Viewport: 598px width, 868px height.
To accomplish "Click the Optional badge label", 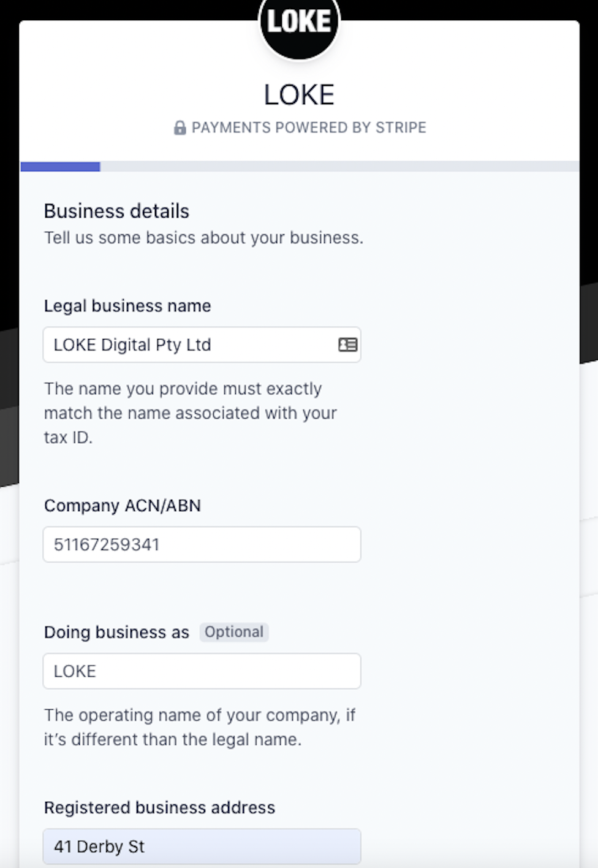I will 234,632.
